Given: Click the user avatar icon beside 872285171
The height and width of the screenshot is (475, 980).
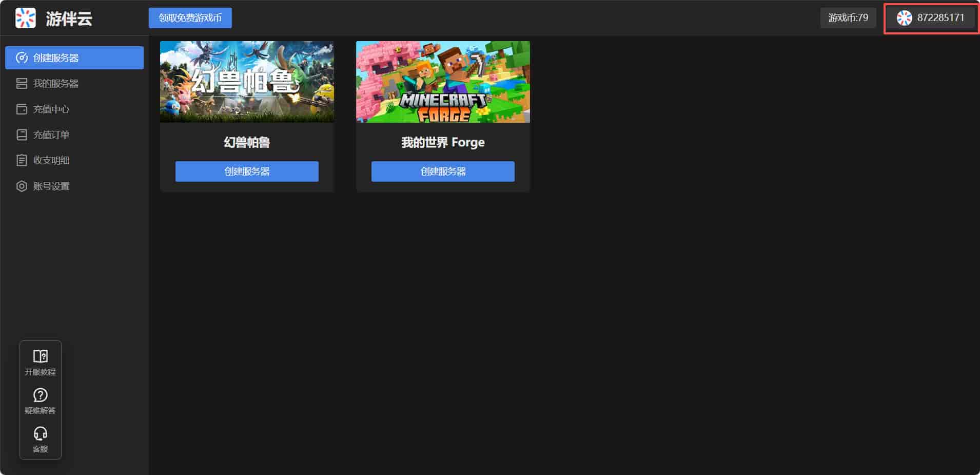Looking at the screenshot, I should coord(904,18).
